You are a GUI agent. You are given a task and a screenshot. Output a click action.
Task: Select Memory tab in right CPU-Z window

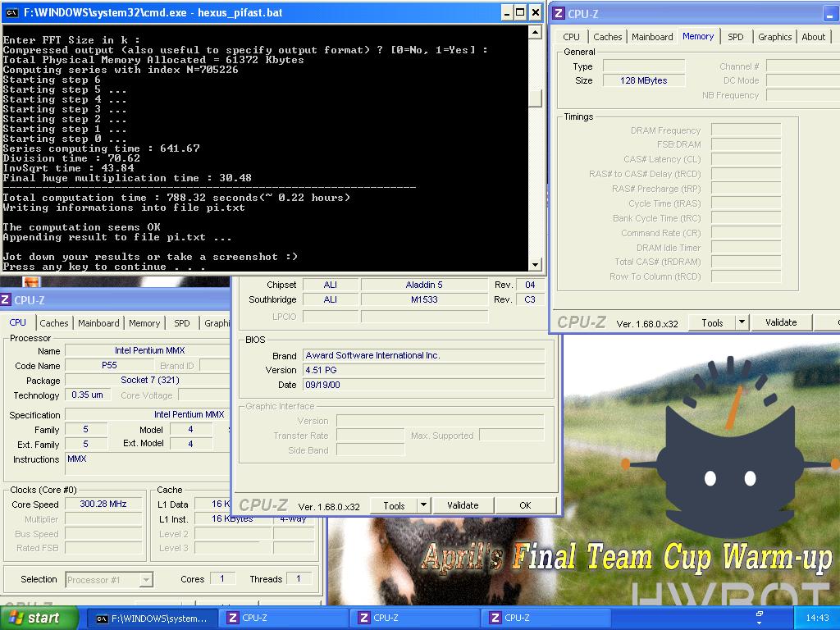[698, 36]
